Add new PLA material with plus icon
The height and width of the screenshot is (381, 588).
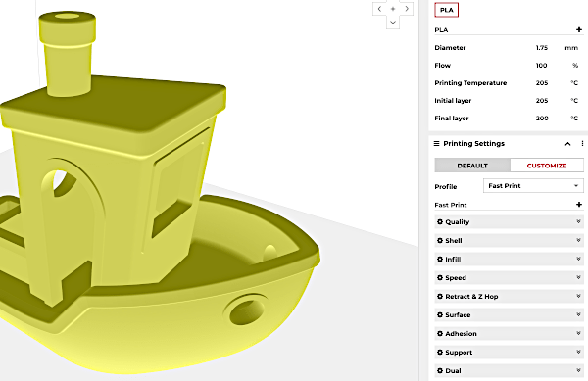point(578,29)
